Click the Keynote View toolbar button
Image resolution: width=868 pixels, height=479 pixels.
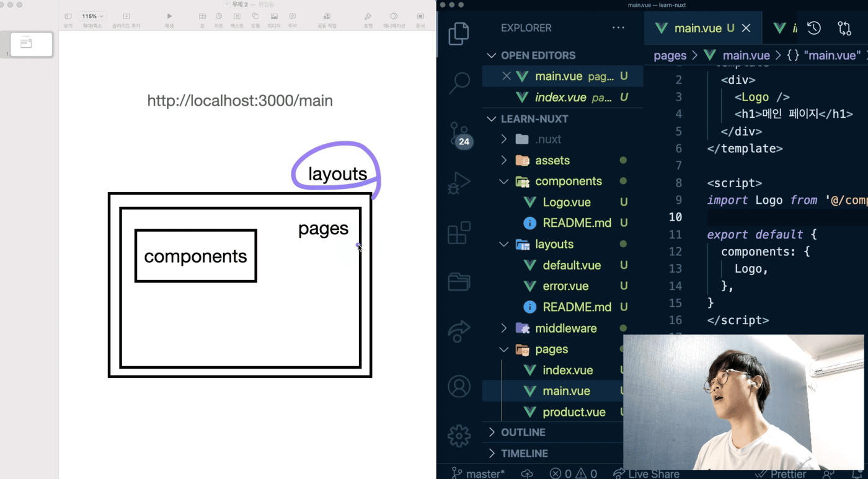pyautogui.click(x=68, y=20)
